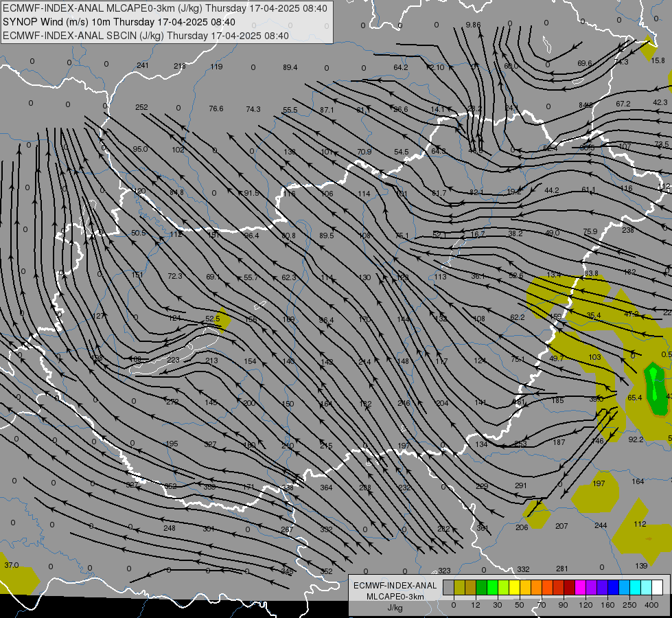Click the map value '89.4' in top row
Viewport: 672px width, 618px height.
(x=290, y=67)
